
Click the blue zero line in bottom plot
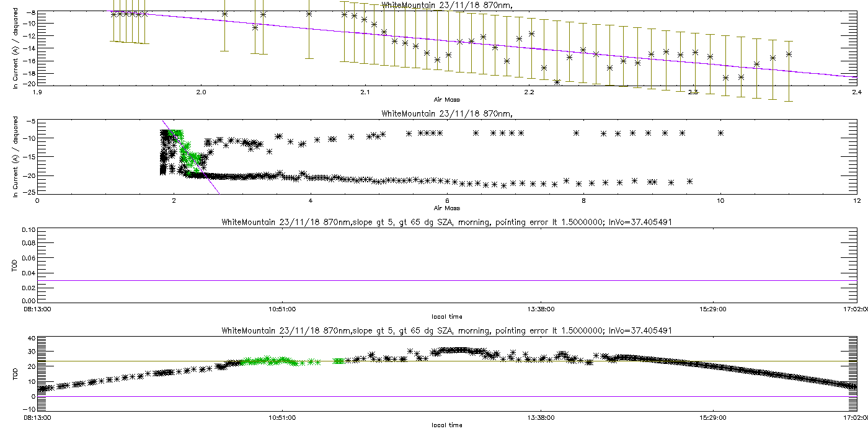446,397
